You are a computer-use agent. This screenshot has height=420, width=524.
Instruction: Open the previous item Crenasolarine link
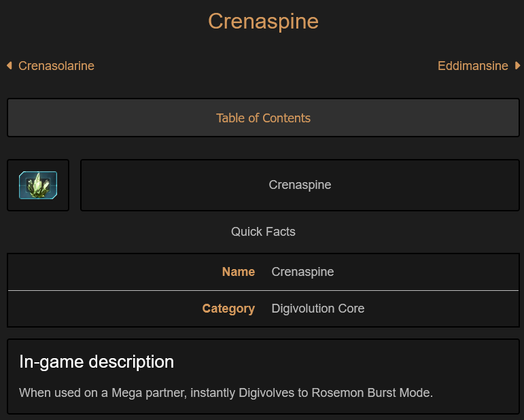click(56, 66)
